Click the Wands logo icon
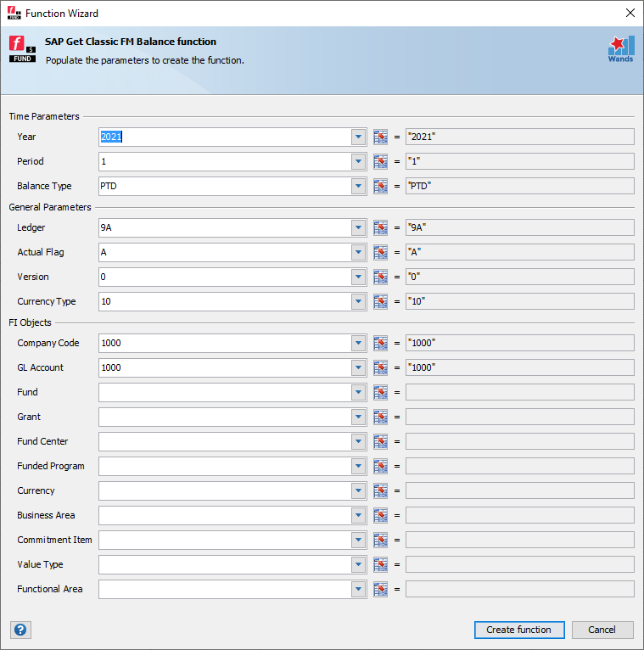The width and height of the screenshot is (644, 650). [621, 49]
